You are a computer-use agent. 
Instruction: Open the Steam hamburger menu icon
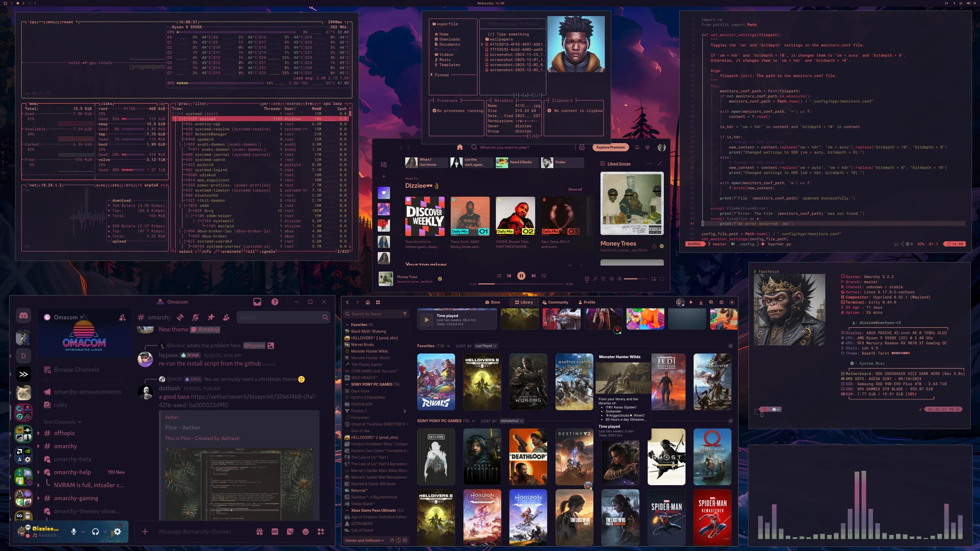[721, 302]
